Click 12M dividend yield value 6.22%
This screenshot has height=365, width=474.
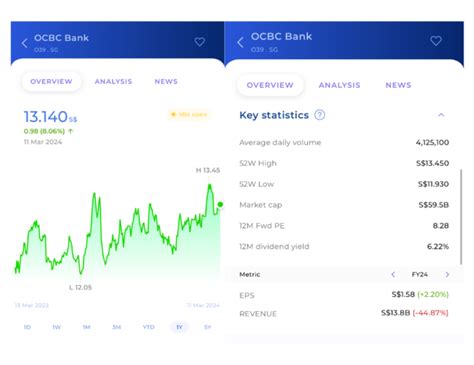[438, 246]
